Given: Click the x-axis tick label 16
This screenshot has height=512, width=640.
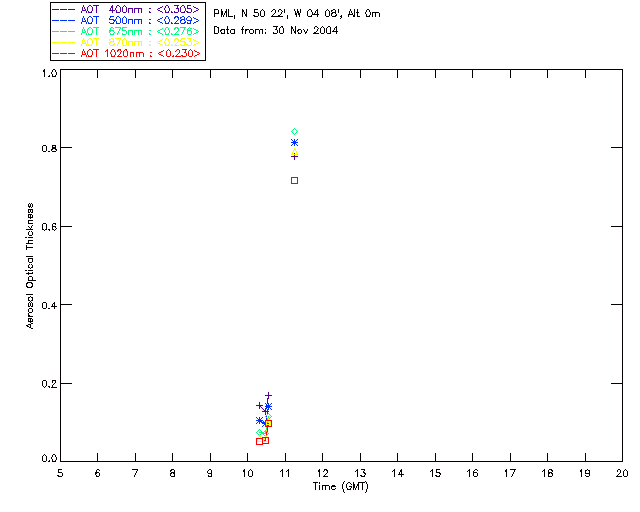Looking at the screenshot, I should click(x=472, y=473).
